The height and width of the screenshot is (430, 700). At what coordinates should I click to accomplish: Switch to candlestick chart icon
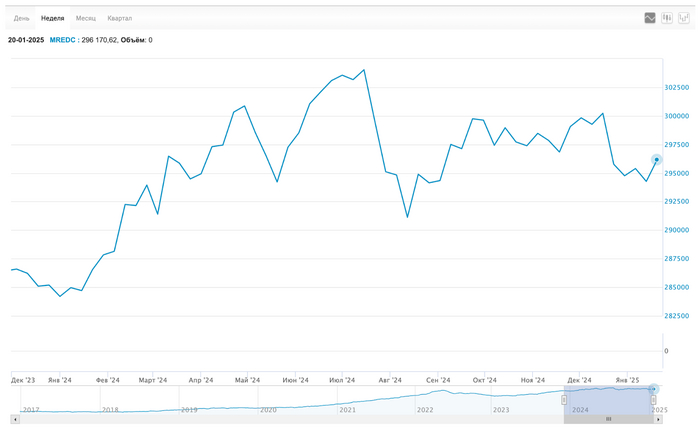[x=667, y=18]
